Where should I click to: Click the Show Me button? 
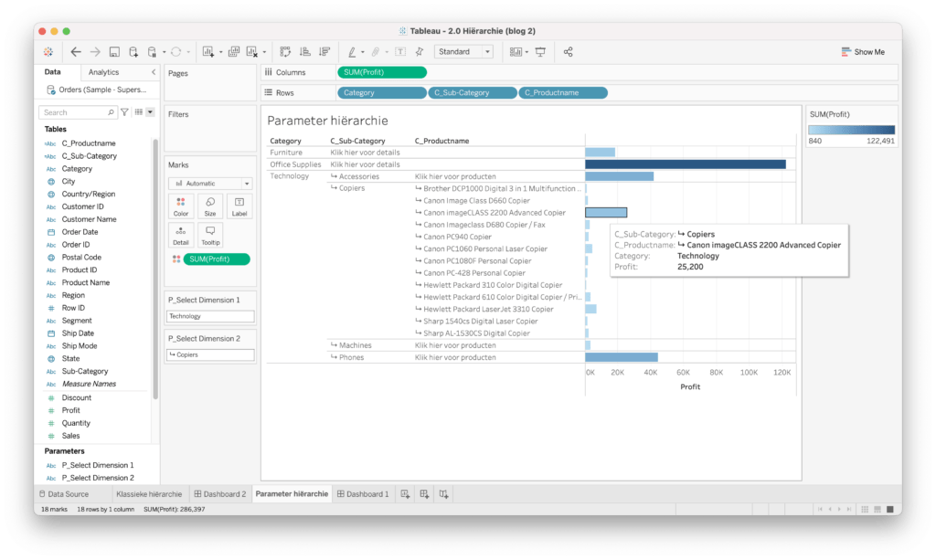(x=862, y=52)
